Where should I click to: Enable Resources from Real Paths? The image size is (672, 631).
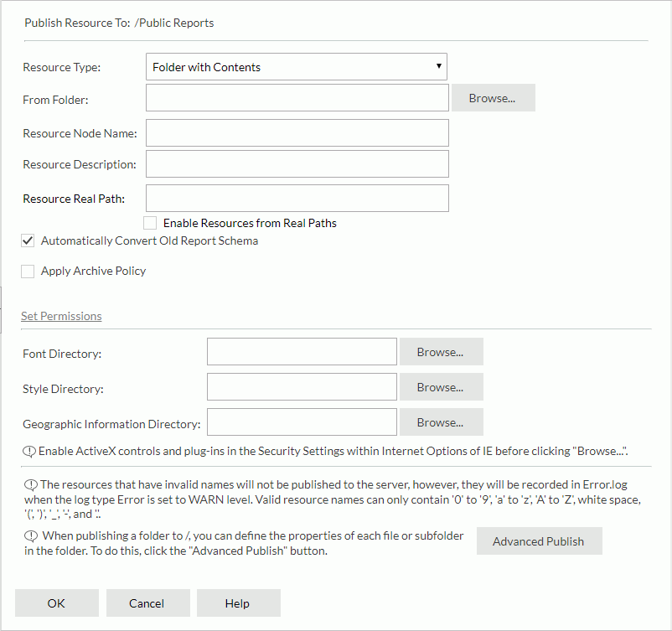150,222
